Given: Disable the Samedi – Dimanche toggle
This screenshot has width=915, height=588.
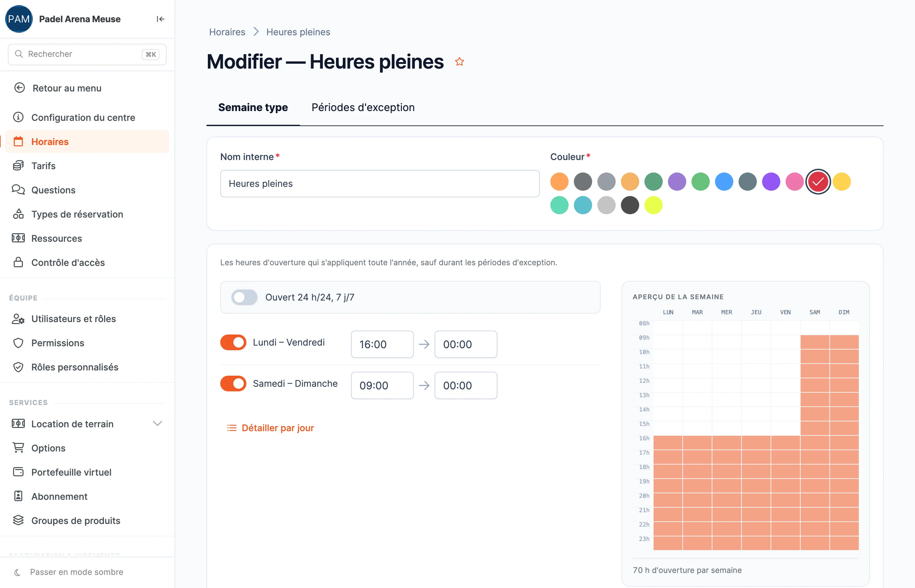Looking at the screenshot, I should 233,384.
